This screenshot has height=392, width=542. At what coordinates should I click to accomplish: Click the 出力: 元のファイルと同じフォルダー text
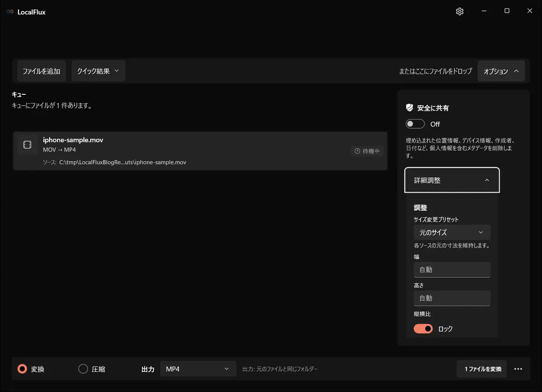280,369
